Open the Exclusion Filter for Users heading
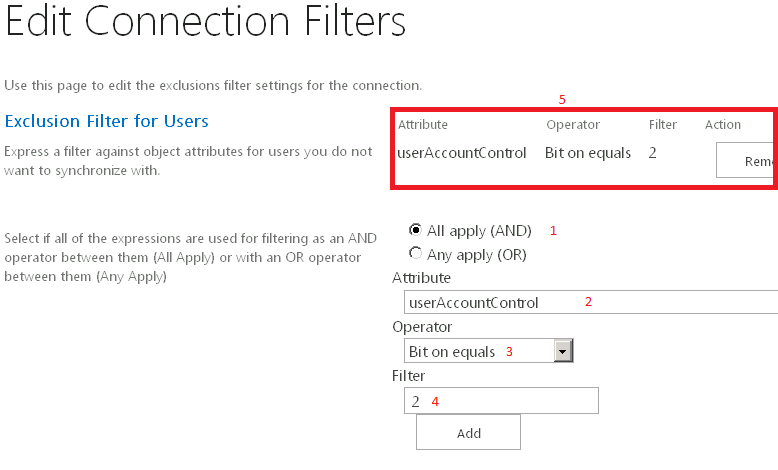Viewport: 778px width, 470px height. [107, 121]
